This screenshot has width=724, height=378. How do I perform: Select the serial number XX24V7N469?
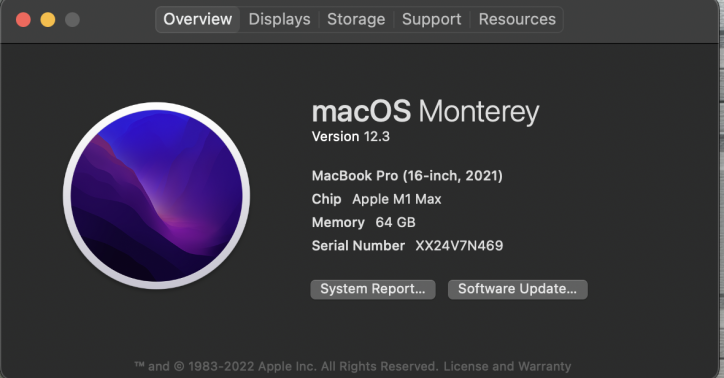pos(459,246)
